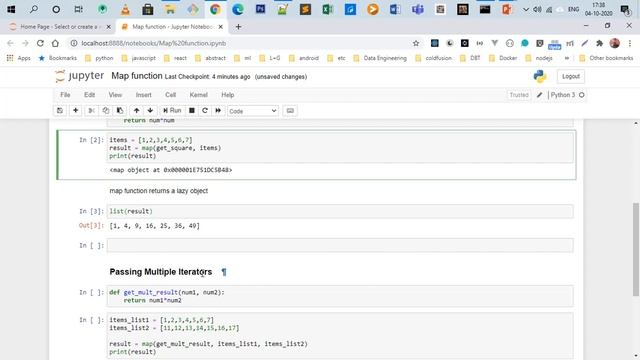The image size is (640, 360).
Task: Show hidden bookmarks chevron
Action: point(567,58)
